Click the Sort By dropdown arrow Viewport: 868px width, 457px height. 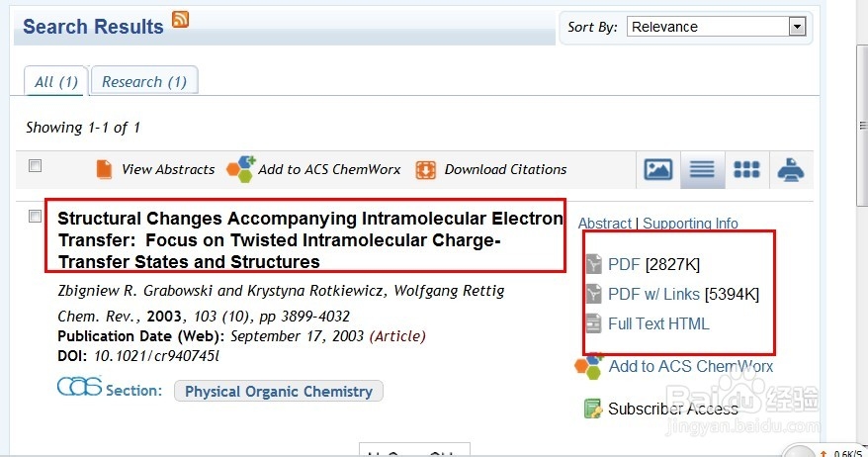click(797, 27)
